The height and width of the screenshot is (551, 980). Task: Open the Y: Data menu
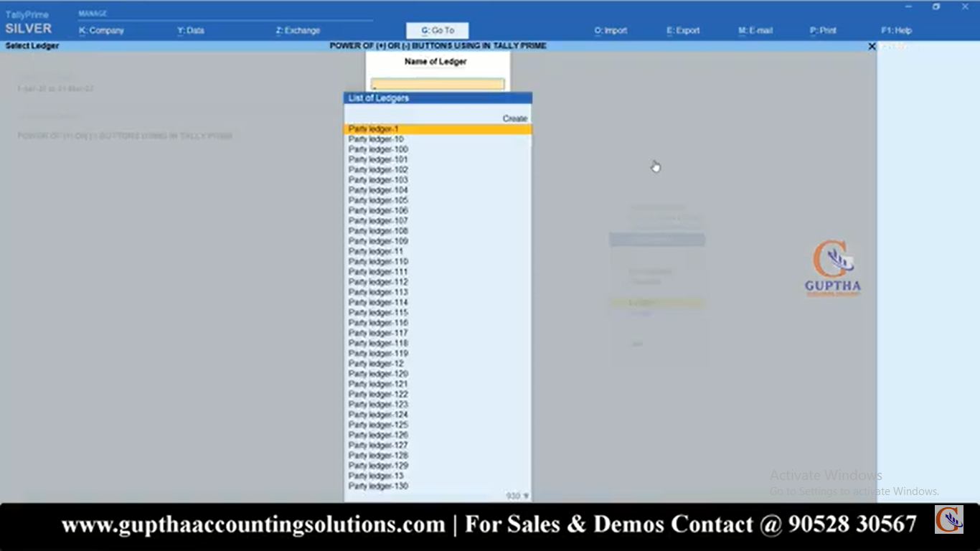(x=191, y=31)
